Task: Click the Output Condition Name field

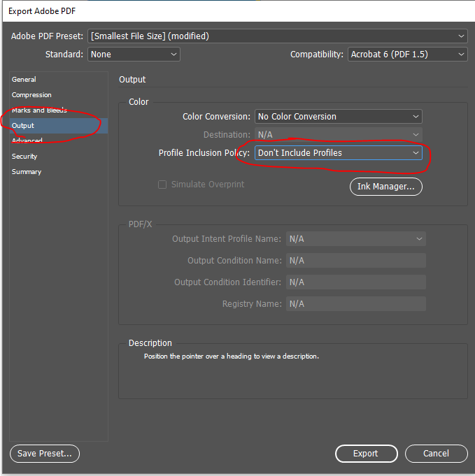Action: [356, 261]
